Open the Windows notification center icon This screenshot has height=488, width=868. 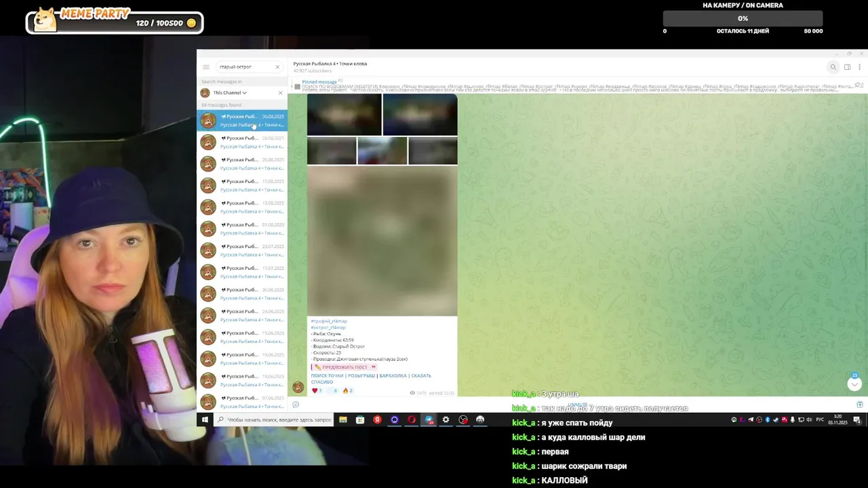click(x=857, y=420)
